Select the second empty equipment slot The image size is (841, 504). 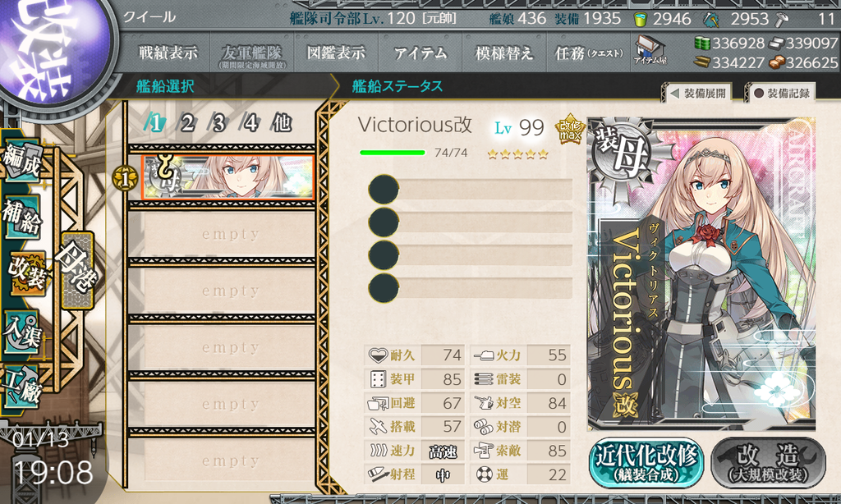[x=471, y=222]
